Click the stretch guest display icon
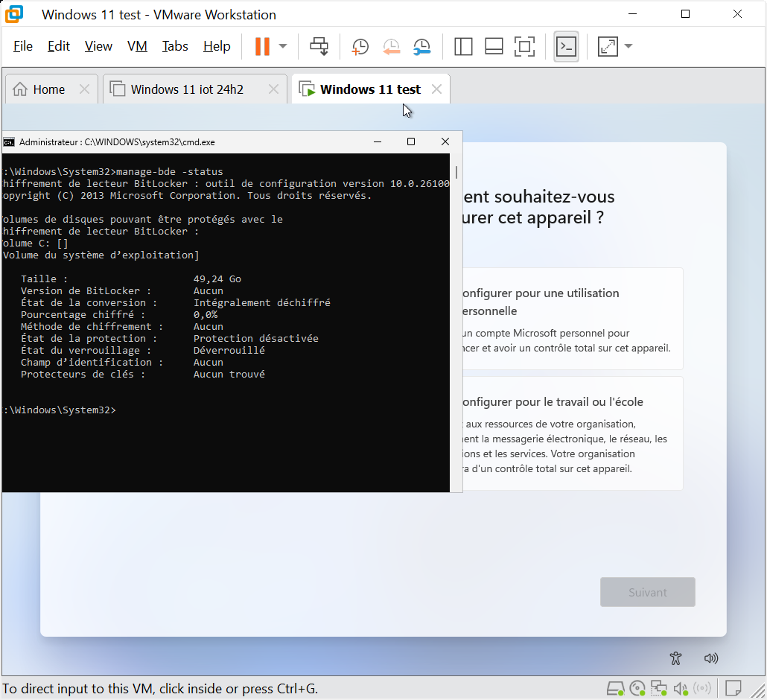Screen dimensions: 767x700 pyautogui.click(x=608, y=46)
